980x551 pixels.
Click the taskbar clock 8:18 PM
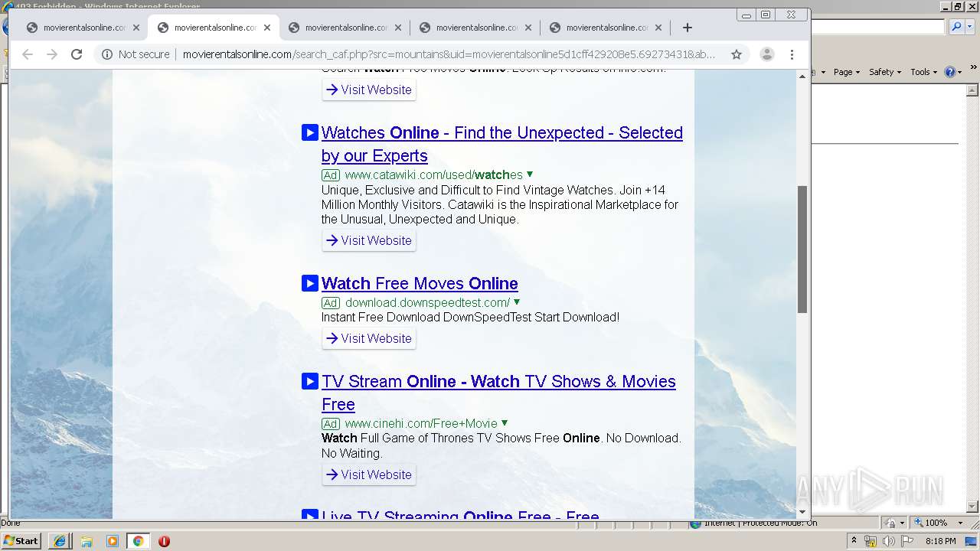pos(941,541)
